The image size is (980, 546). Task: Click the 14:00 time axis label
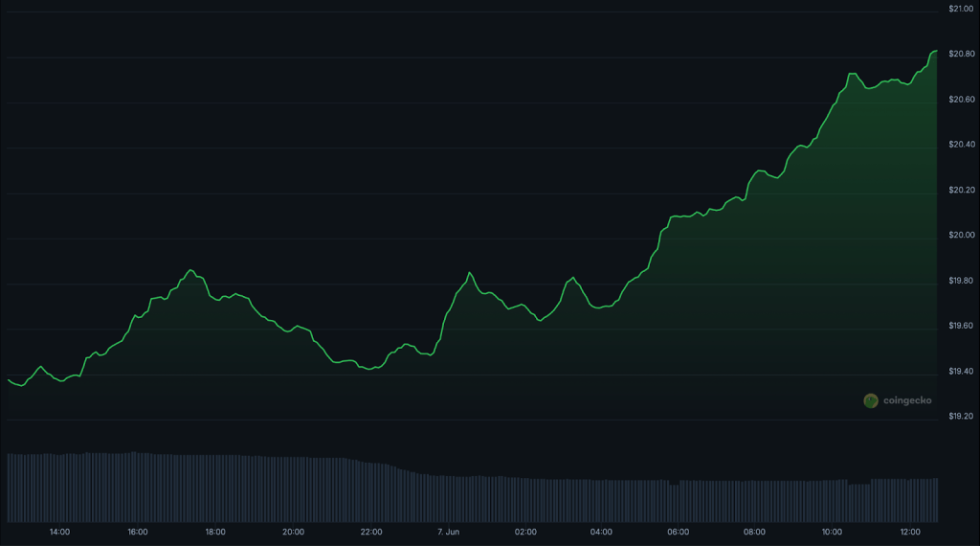click(x=59, y=532)
